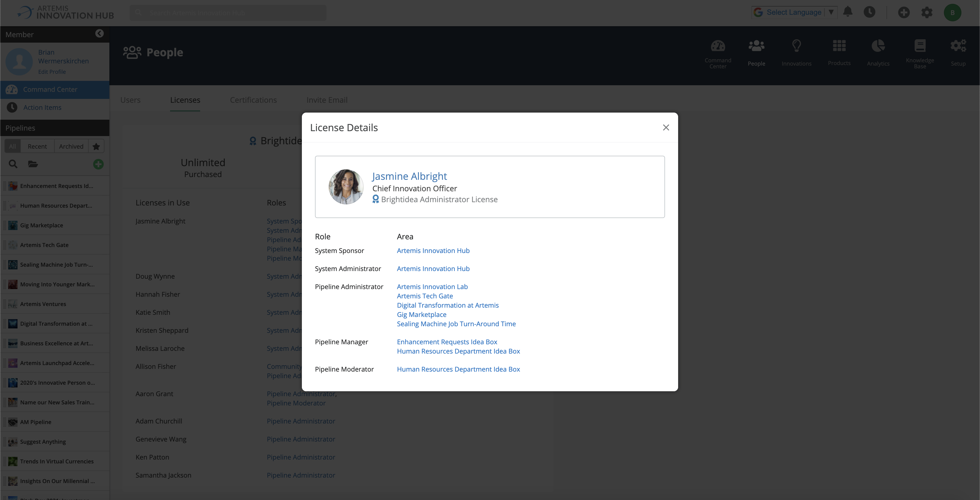
Task: Open the Artemis Innovation Lab link
Action: pos(432,286)
